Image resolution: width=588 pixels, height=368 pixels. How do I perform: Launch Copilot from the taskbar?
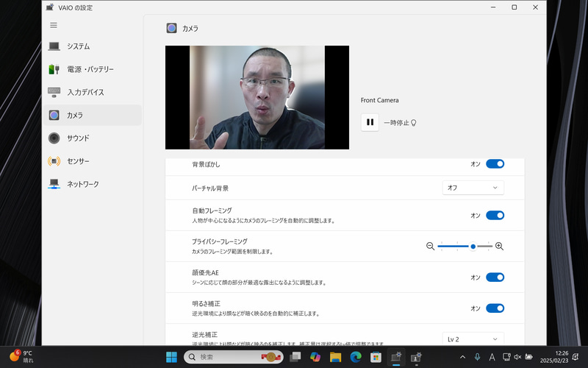pyautogui.click(x=315, y=357)
